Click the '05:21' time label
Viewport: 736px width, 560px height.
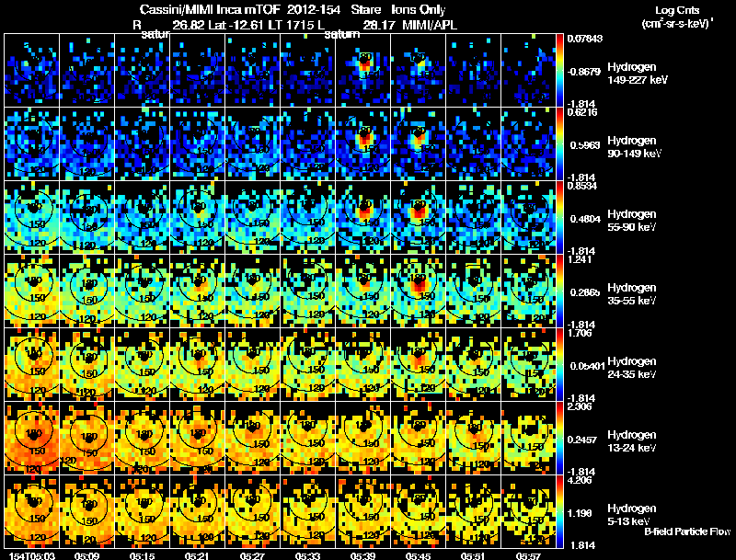pyautogui.click(x=197, y=555)
